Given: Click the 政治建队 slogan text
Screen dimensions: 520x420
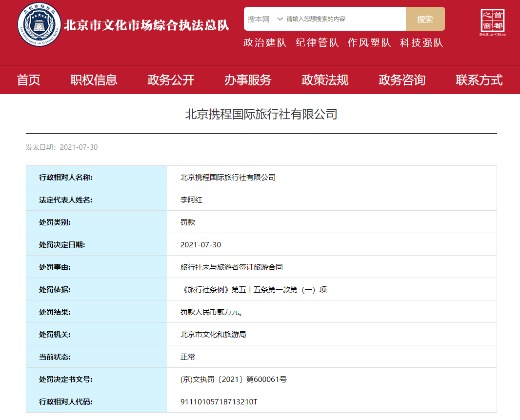Looking at the screenshot, I should [265, 43].
